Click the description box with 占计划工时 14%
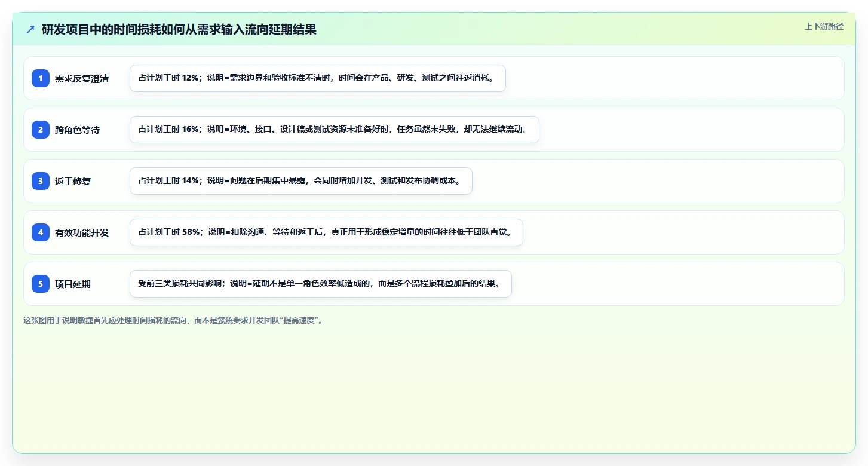 coord(301,181)
